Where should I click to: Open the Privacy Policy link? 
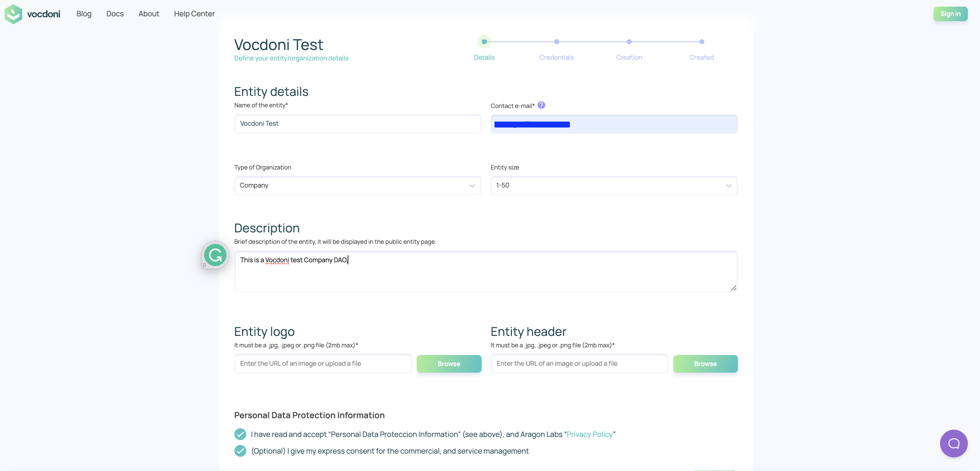coord(589,434)
